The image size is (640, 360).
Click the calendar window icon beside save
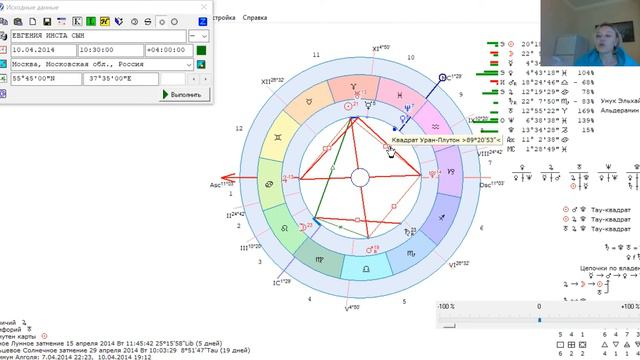[x=61, y=22]
